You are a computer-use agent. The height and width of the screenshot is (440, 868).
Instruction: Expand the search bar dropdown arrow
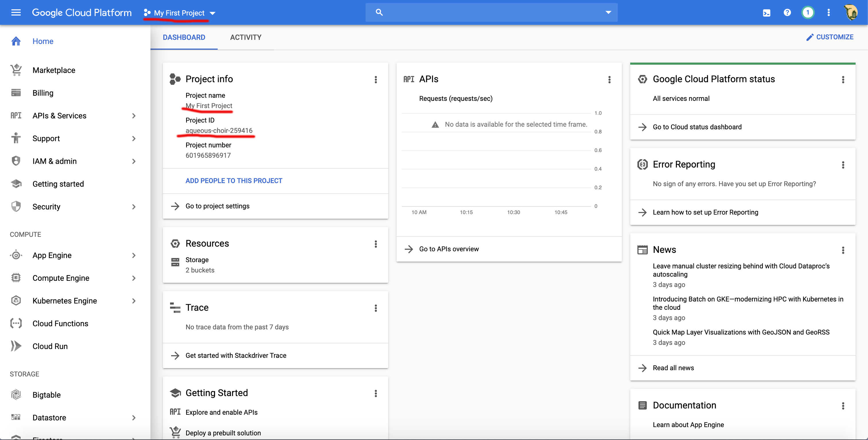[x=608, y=12]
